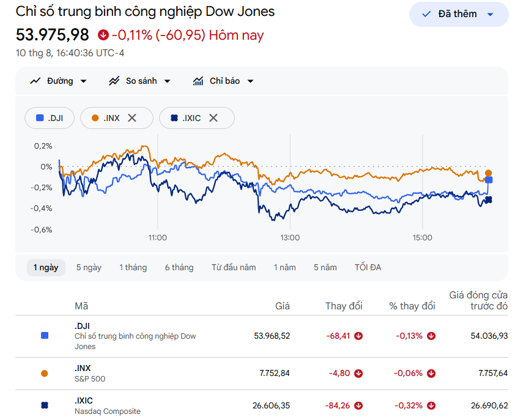Switch to the 5 ngày range tab
Image resolution: width=523 pixels, height=420 pixels.
click(x=89, y=267)
